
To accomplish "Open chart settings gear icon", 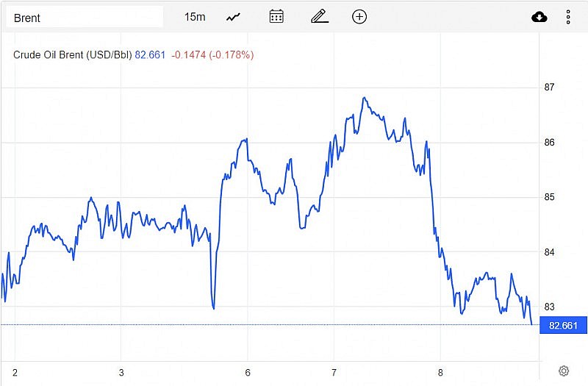I will [x=564, y=371].
